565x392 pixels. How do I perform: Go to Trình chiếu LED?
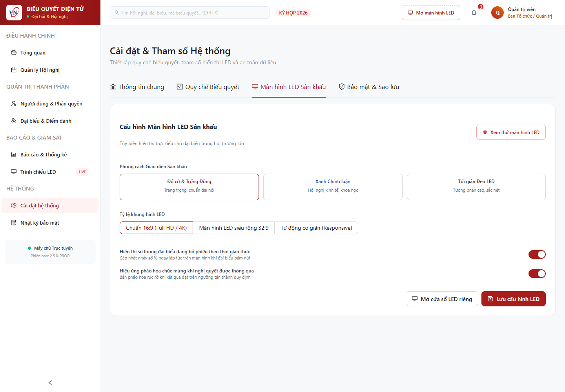pyautogui.click(x=50, y=172)
